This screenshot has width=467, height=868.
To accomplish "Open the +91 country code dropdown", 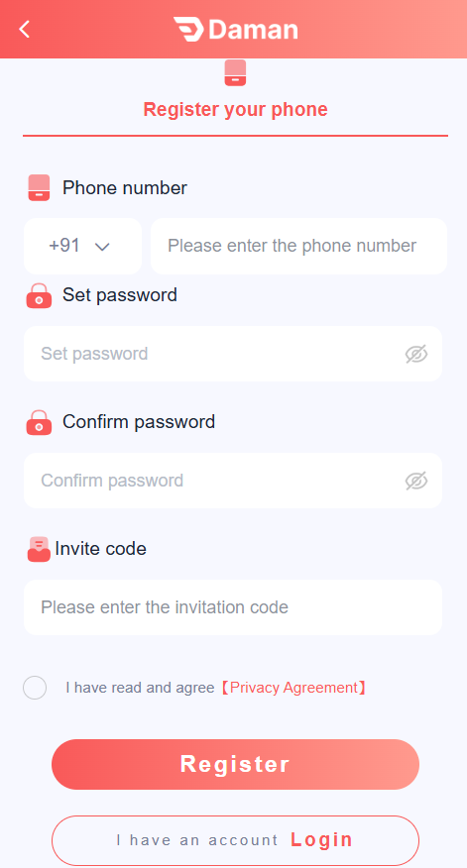I will coord(82,246).
